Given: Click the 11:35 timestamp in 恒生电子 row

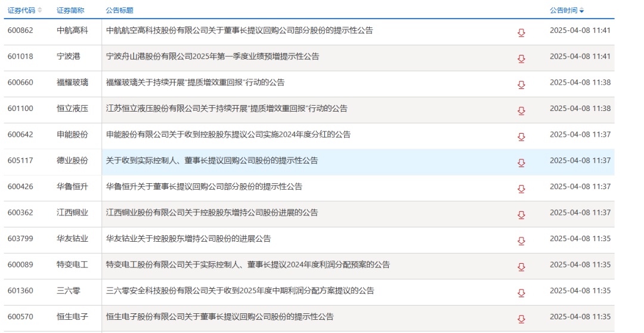Looking at the screenshot, I should pyautogui.click(x=580, y=316).
